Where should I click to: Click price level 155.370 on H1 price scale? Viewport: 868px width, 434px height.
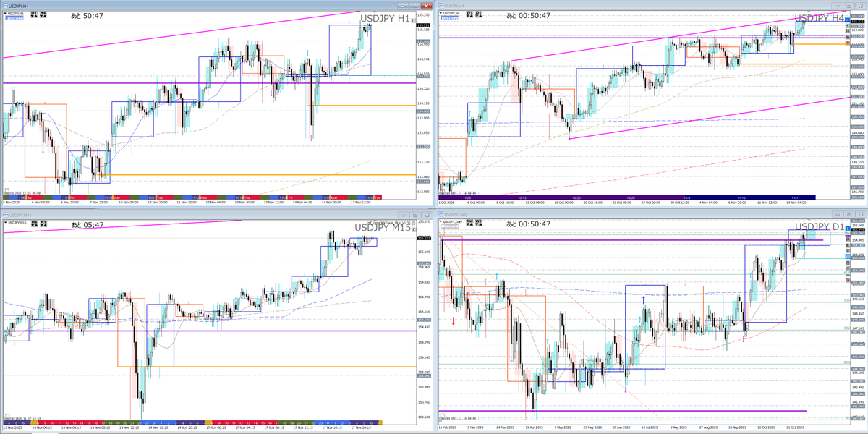(x=424, y=15)
